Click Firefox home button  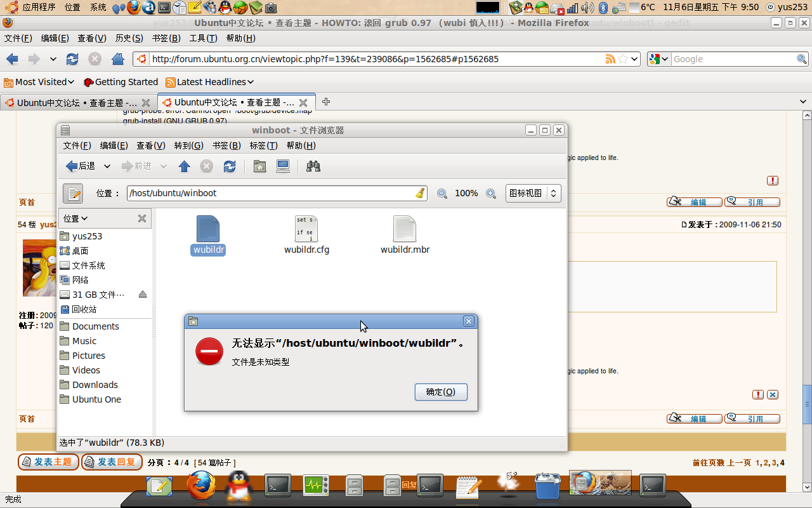[117, 59]
